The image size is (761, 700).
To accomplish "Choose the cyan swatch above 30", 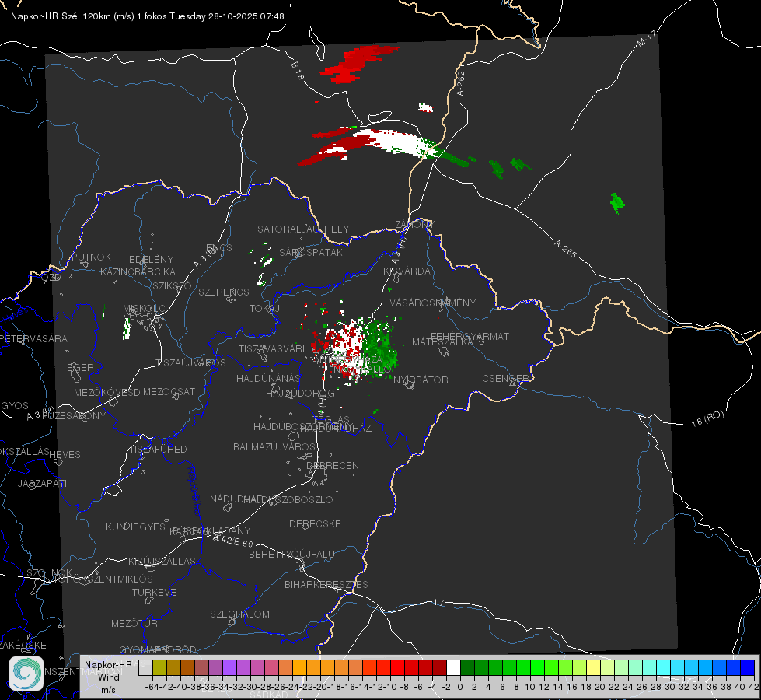I will click(664, 668).
